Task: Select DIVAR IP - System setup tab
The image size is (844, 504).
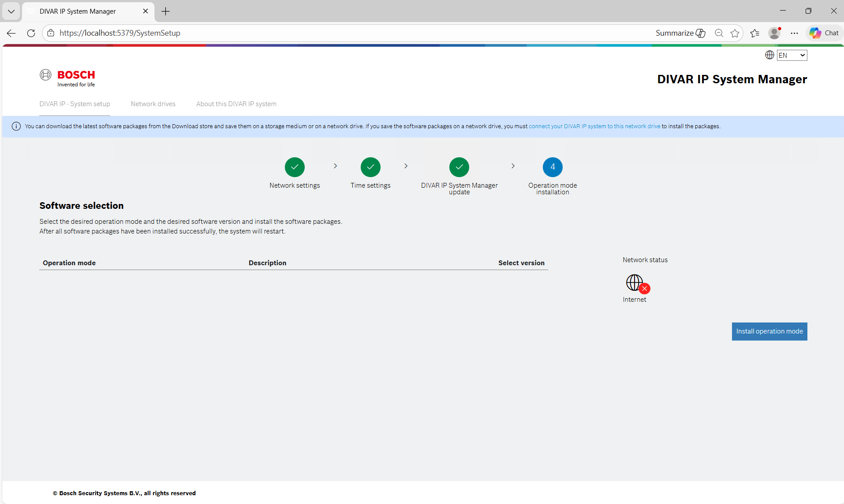Action: [75, 104]
